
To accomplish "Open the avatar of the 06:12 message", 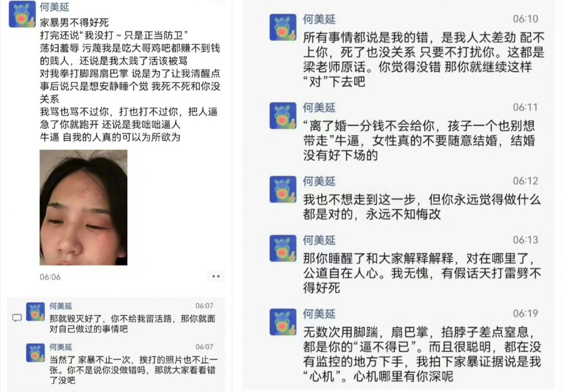I will pyautogui.click(x=283, y=190).
